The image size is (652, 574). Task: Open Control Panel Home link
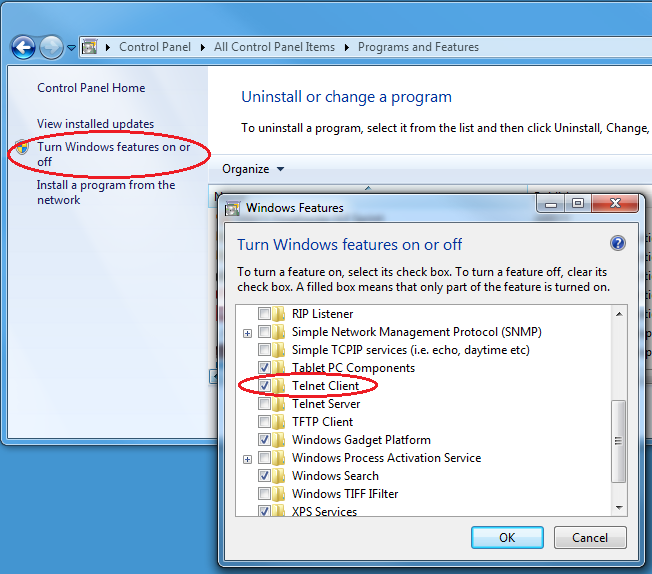pyautogui.click(x=91, y=88)
